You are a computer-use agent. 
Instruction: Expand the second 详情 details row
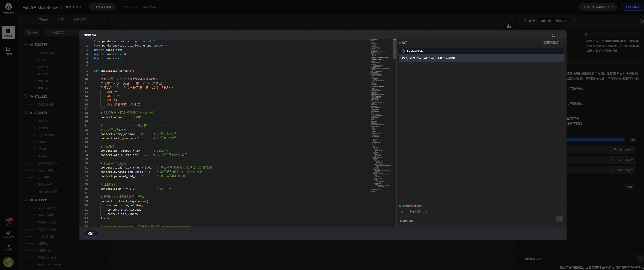click(x=629, y=160)
